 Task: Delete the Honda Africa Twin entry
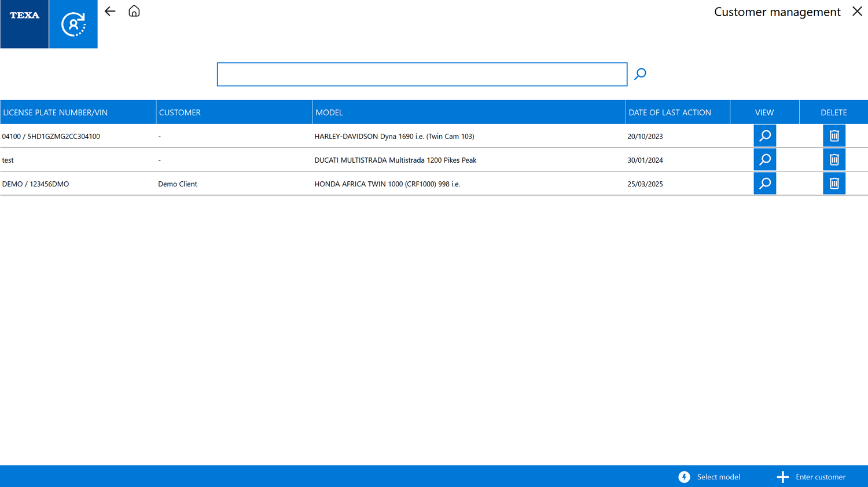pos(834,183)
